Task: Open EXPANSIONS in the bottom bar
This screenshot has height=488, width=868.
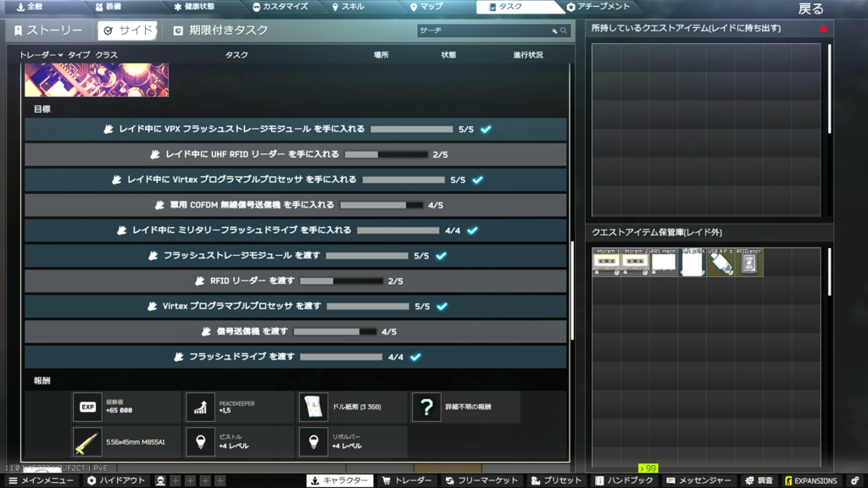Action: (811, 481)
